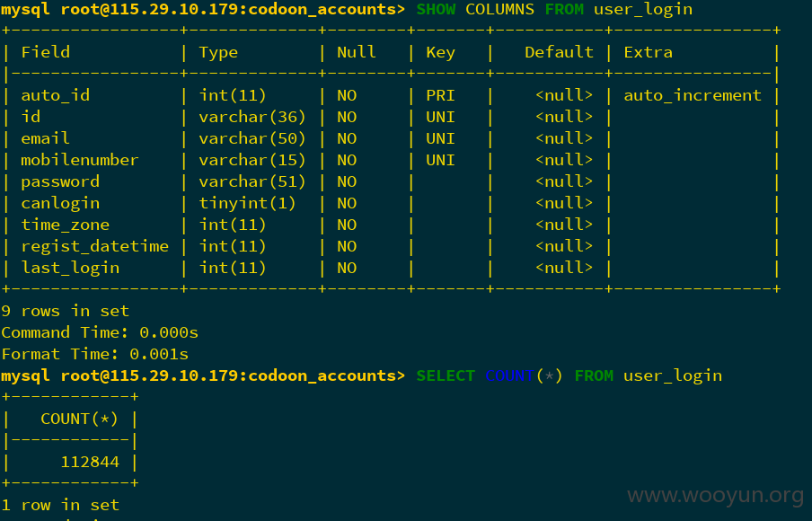Click the www.wooyun.org watermark
The width and height of the screenshot is (812, 521).
coord(715,496)
